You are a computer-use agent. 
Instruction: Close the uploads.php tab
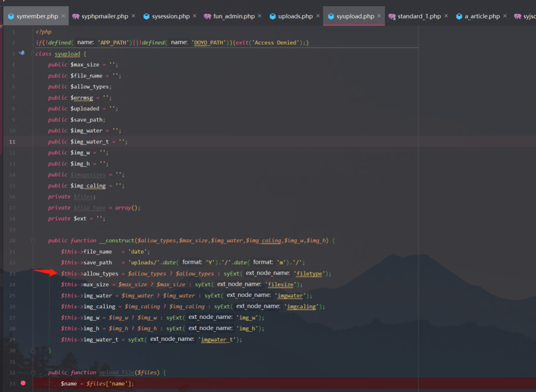[x=318, y=16]
